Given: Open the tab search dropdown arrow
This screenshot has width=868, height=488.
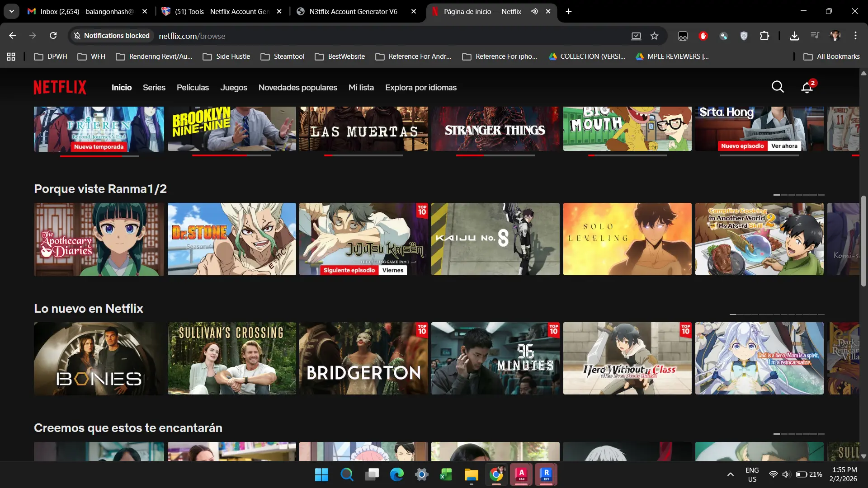Looking at the screenshot, I should point(11,11).
